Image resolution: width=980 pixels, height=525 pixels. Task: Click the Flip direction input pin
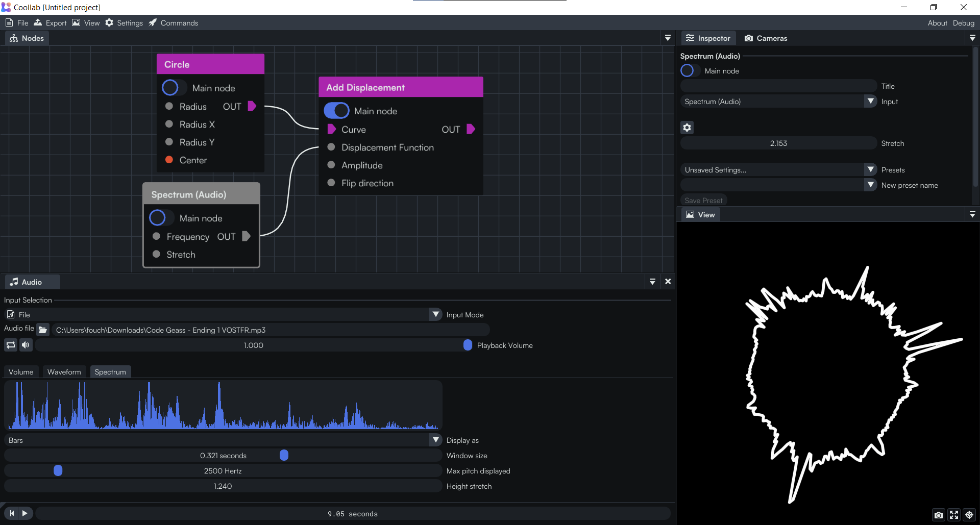pos(331,183)
